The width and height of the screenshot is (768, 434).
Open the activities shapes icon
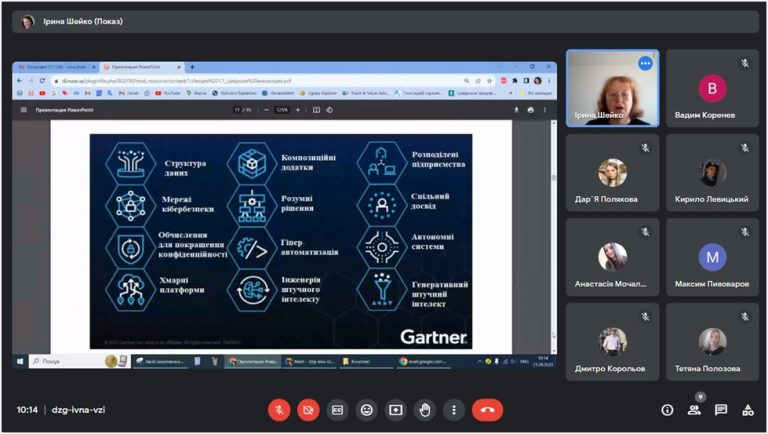click(748, 410)
